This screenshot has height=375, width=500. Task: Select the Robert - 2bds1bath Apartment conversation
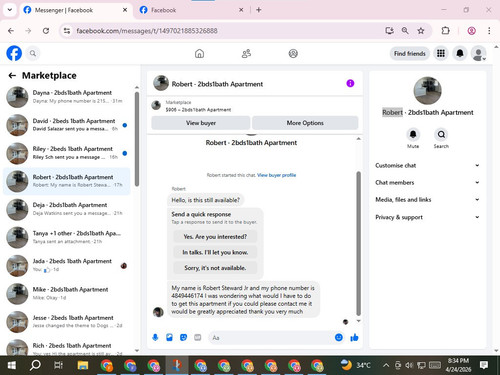tap(67, 181)
